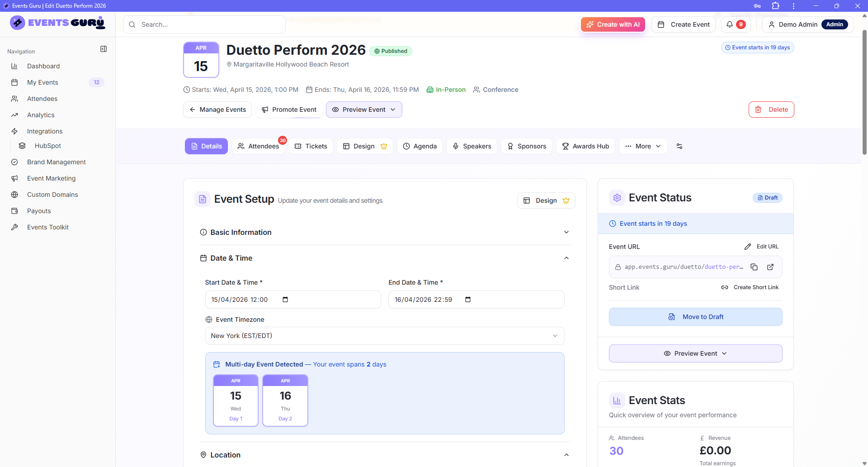
Task: Open the Speakers tab
Action: pos(472,146)
